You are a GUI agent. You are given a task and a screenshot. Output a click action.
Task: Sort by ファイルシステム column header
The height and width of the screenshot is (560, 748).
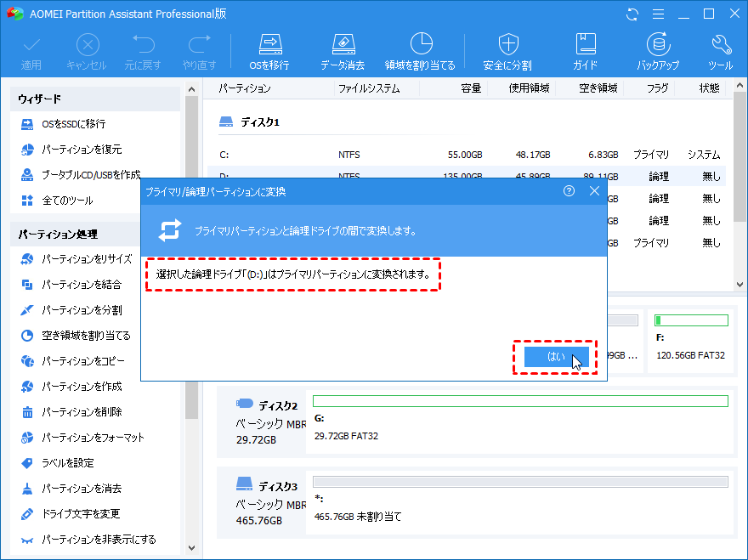coord(369,88)
